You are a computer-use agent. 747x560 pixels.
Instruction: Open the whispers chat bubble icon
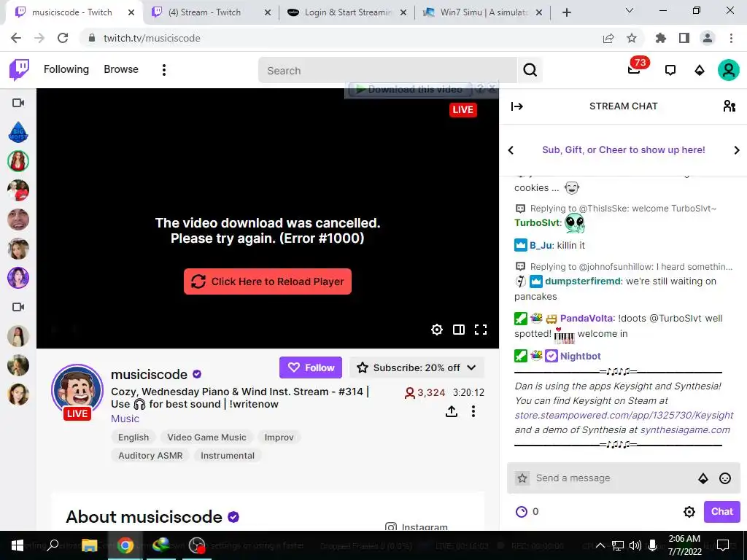point(670,71)
